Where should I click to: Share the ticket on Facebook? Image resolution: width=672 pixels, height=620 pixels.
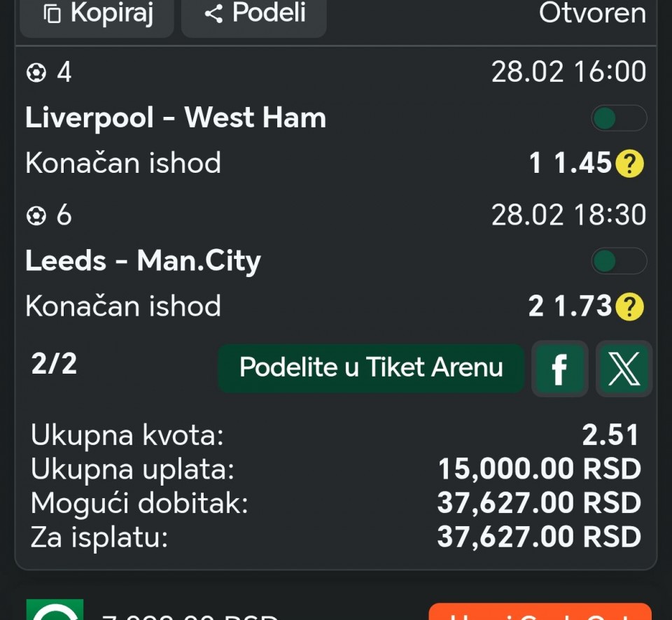[559, 369]
